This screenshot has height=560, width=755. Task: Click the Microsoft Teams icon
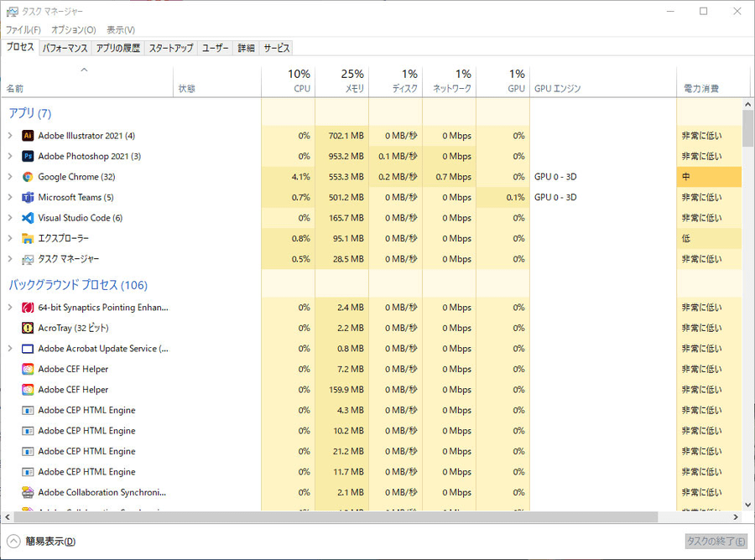(28, 197)
